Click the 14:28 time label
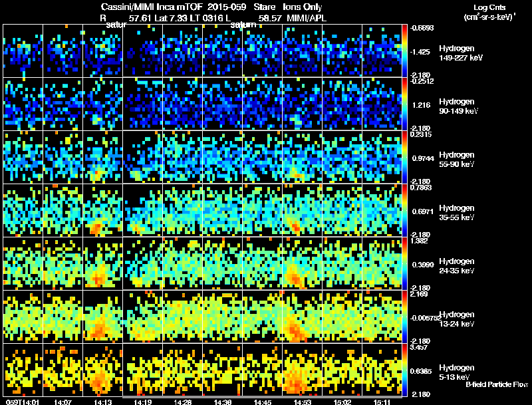The width and height of the screenshot is (532, 405). [182, 402]
